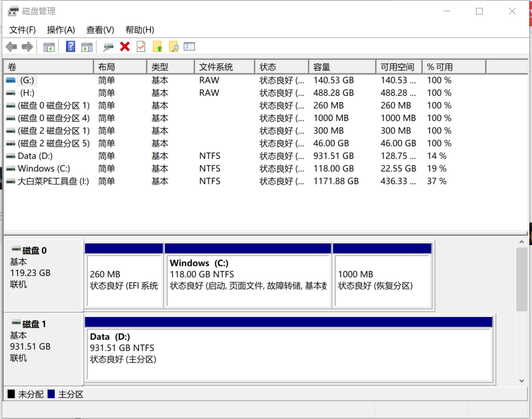Click the drive icon next to (H:)

[x=11, y=93]
